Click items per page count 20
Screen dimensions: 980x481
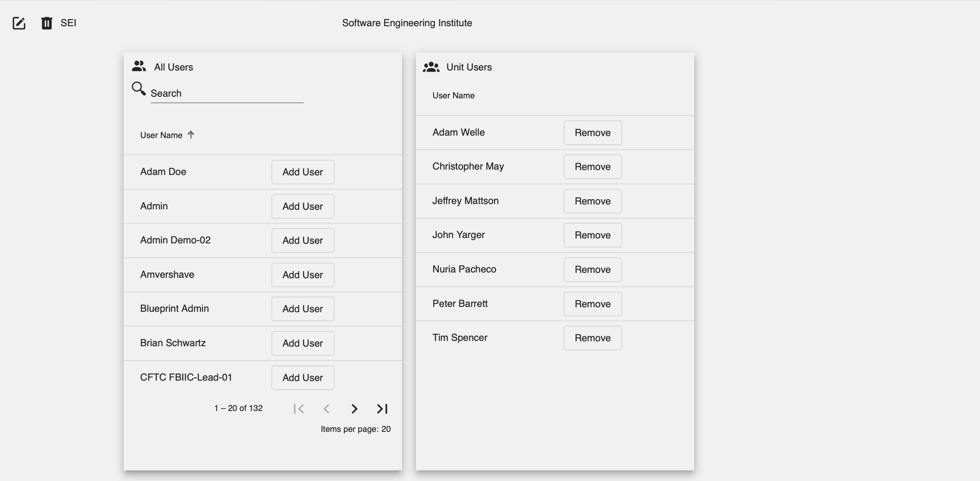(x=386, y=429)
